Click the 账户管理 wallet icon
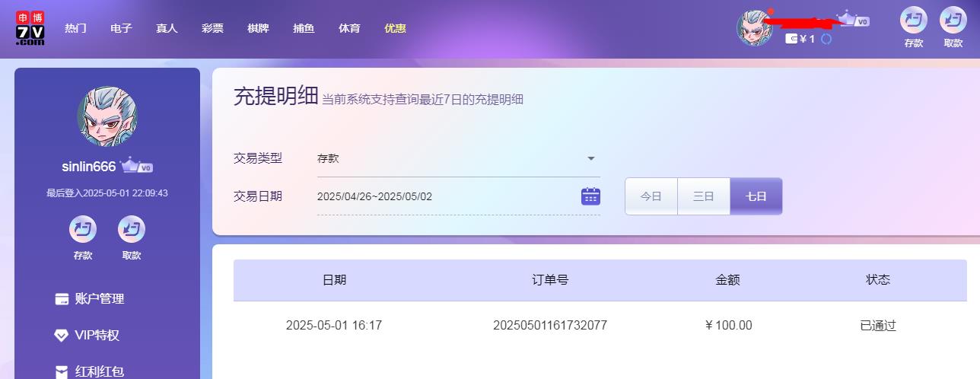The image size is (980, 379). 62,299
